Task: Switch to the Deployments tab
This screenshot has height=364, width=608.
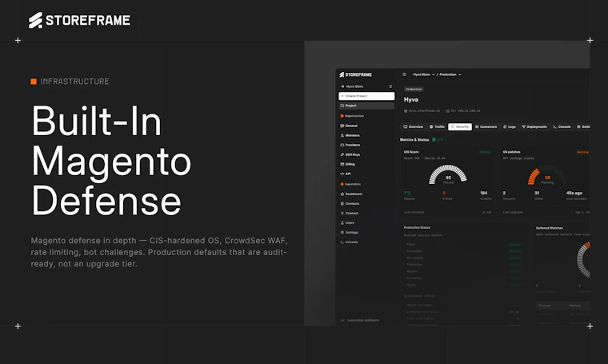Action: (x=534, y=126)
